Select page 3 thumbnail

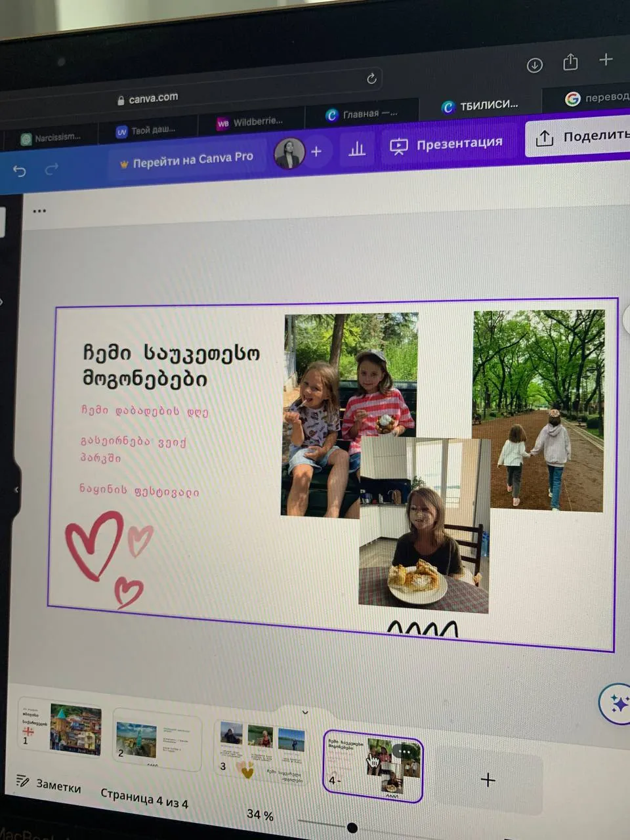click(x=262, y=752)
